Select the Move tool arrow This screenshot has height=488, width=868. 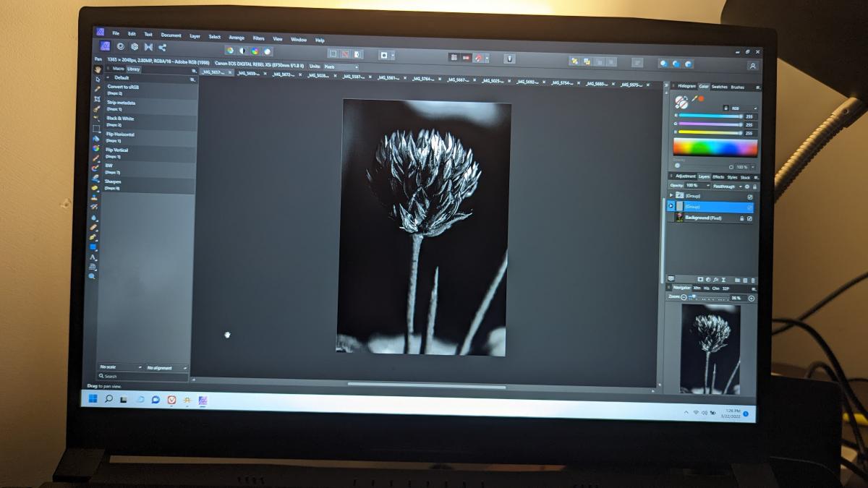tap(97, 80)
